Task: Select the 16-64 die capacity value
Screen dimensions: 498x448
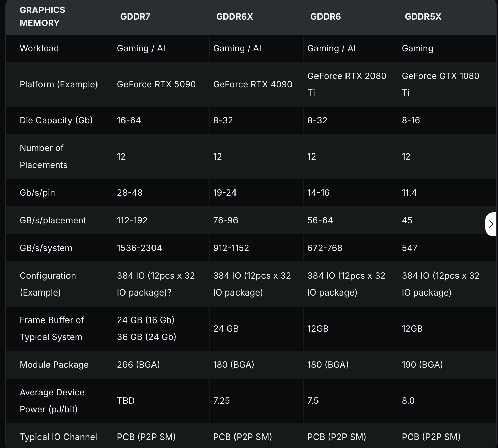Action: [x=129, y=120]
